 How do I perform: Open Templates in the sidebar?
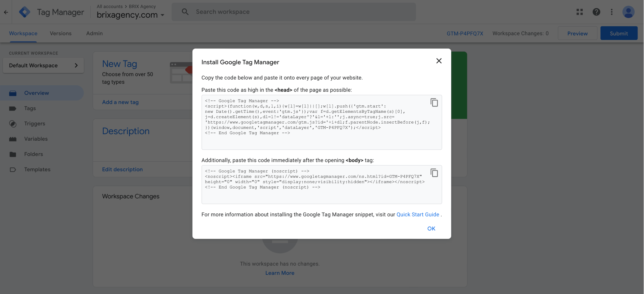(x=37, y=169)
